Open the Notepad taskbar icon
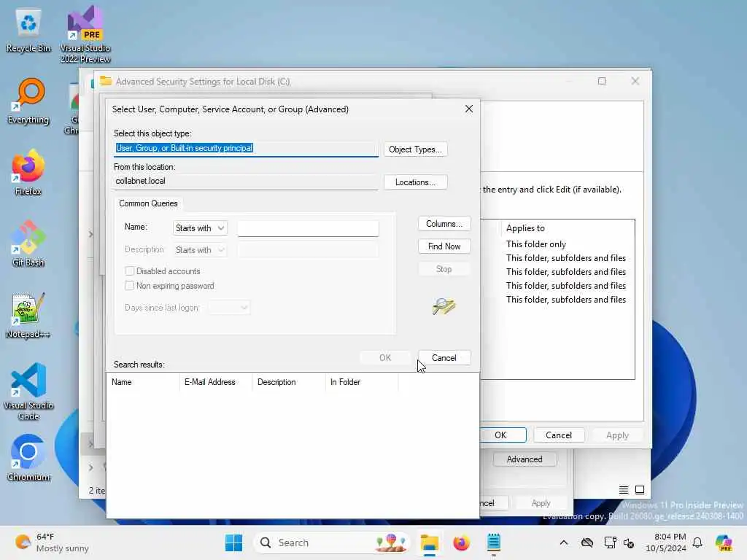Screen dimensions: 747x560 pyautogui.click(x=494, y=542)
